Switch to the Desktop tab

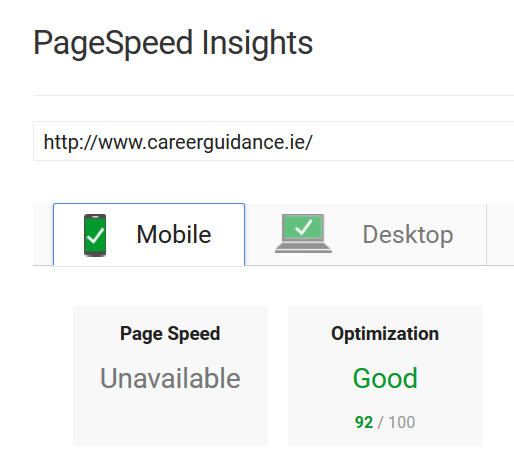click(366, 235)
